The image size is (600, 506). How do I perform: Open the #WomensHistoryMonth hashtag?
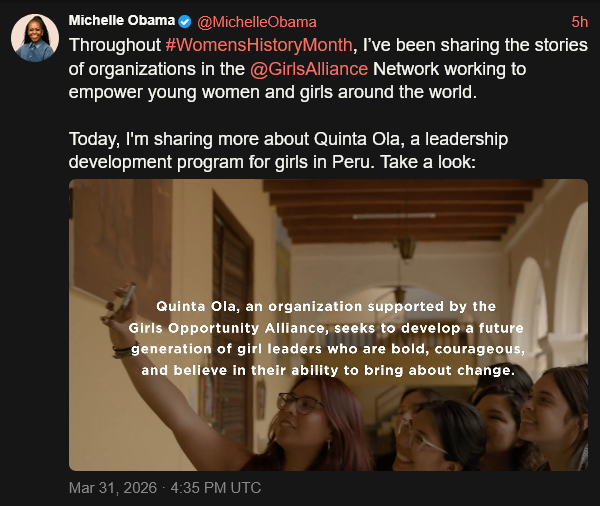coord(259,45)
